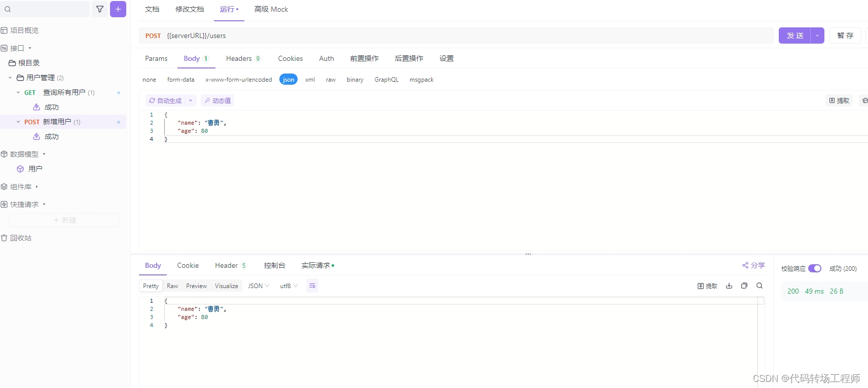Click the 暂存 save button
Image resolution: width=868 pixels, height=388 pixels.
pos(845,36)
